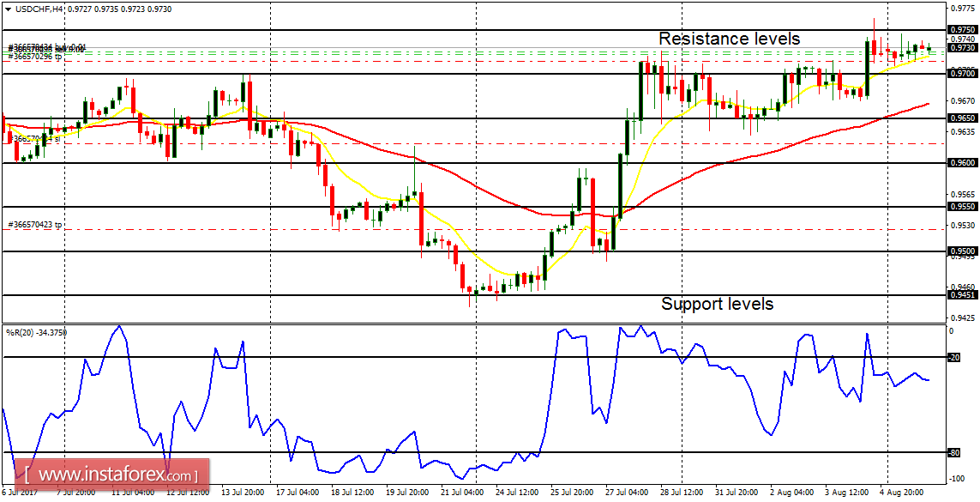Click the -100 value on indicator scale
This screenshot has width=980, height=502.
(x=956, y=479)
